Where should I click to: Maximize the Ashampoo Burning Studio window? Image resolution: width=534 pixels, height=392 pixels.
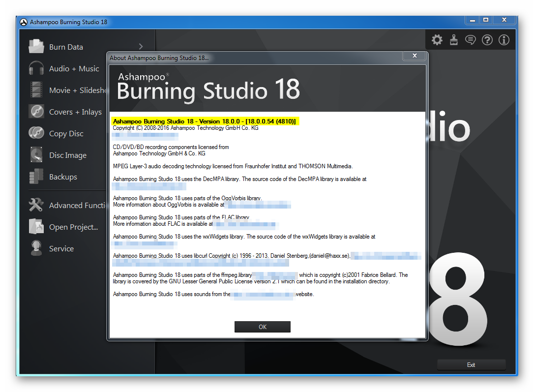pyautogui.click(x=486, y=20)
